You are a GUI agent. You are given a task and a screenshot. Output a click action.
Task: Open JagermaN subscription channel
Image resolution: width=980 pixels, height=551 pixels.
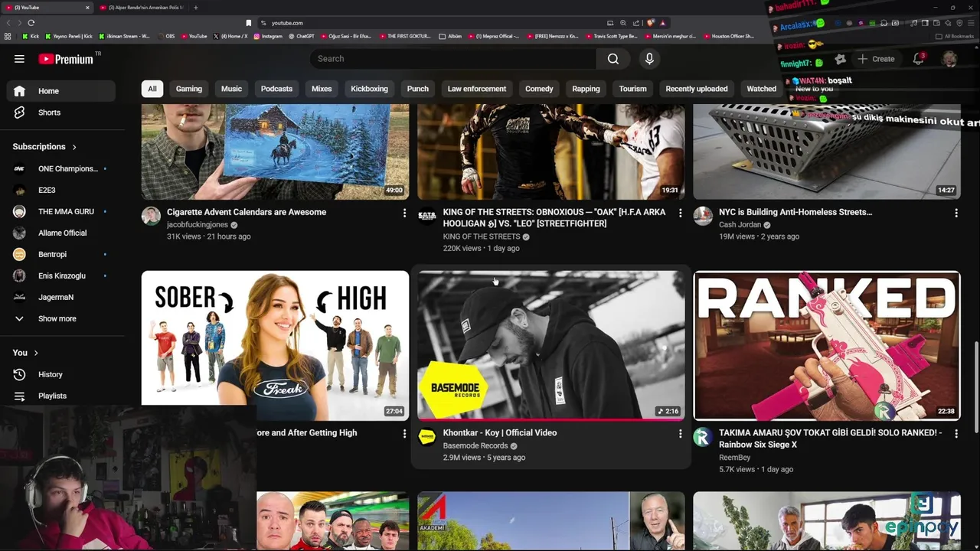pos(60,297)
